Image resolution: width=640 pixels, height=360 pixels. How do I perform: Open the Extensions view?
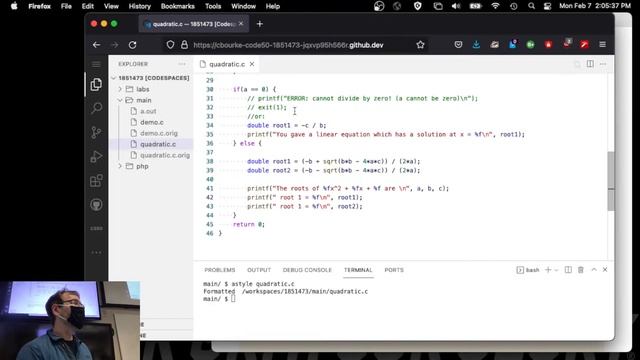96,180
